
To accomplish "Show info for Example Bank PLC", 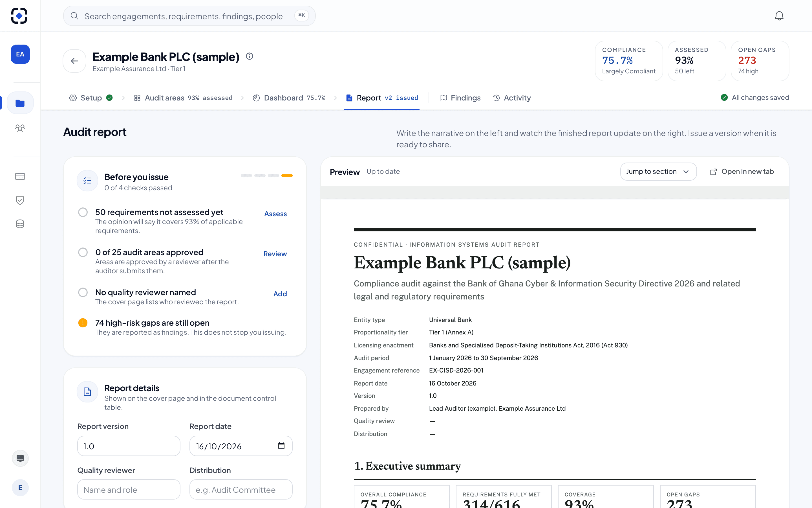I will click(249, 56).
